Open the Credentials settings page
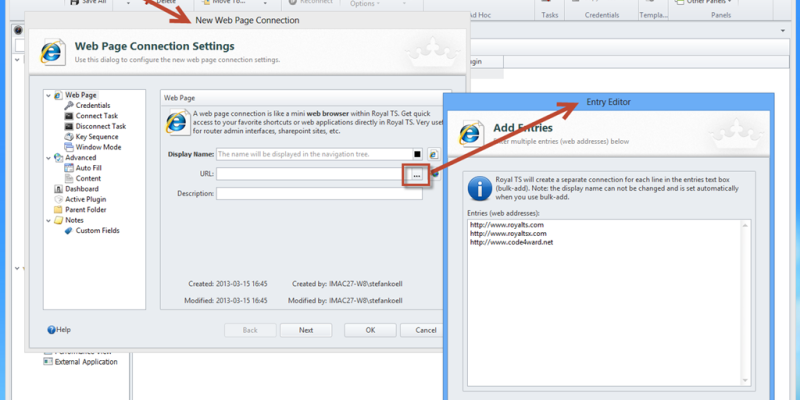 point(92,105)
